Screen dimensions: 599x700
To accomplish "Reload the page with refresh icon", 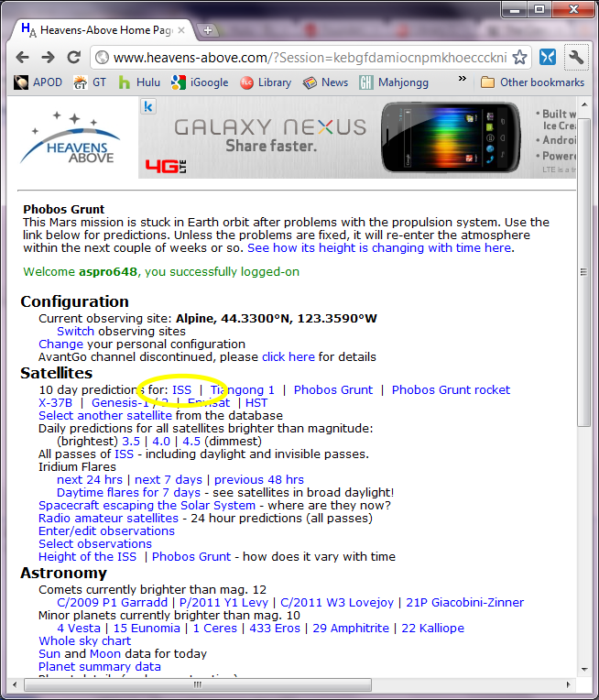I will [x=73, y=57].
